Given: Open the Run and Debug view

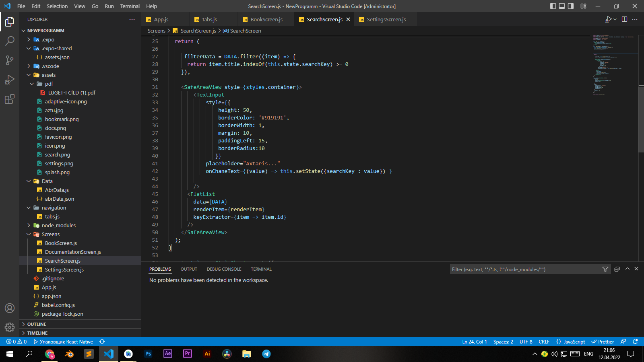Looking at the screenshot, I should point(10,80).
